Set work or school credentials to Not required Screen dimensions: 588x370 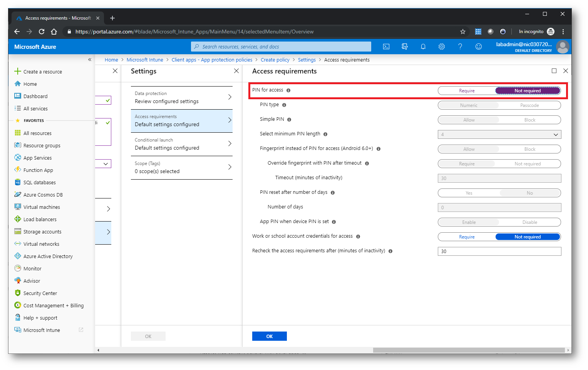click(x=528, y=237)
